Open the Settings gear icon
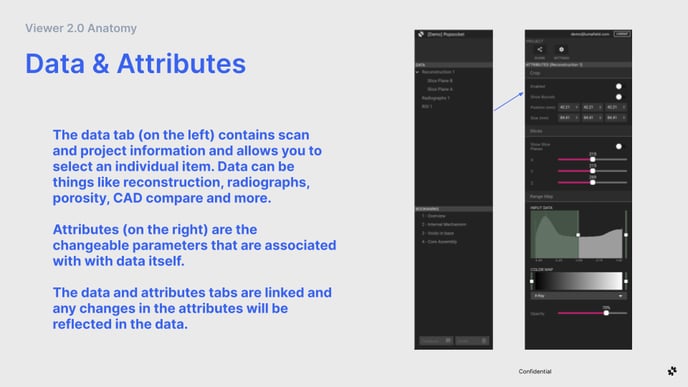The image size is (688, 387). (561, 50)
